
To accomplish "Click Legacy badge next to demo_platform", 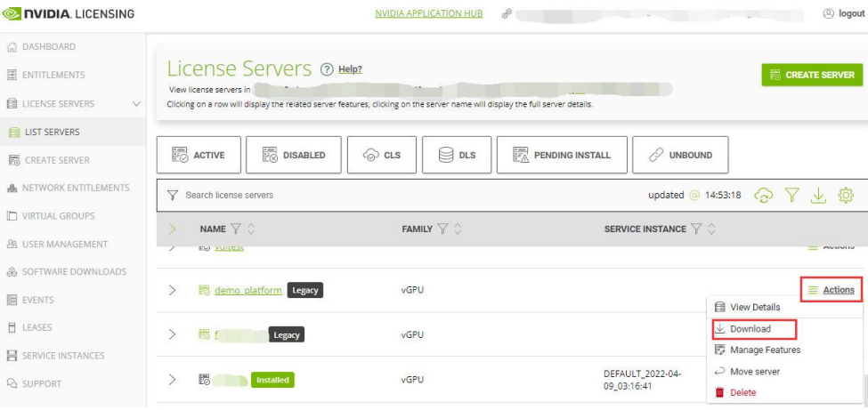I will 304,290.
